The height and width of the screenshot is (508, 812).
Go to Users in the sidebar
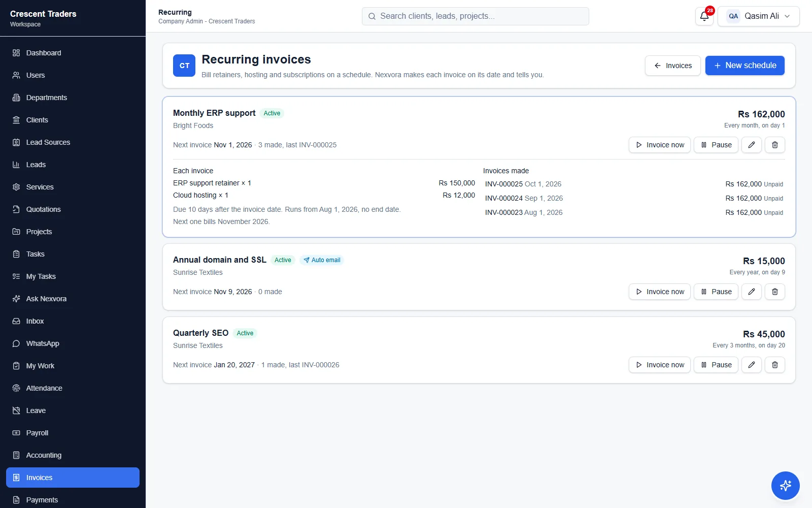point(73,75)
